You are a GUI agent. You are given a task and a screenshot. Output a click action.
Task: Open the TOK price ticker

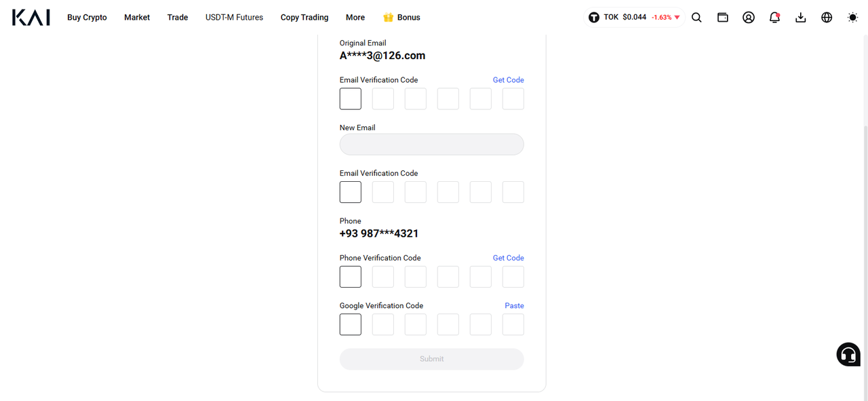(x=634, y=18)
